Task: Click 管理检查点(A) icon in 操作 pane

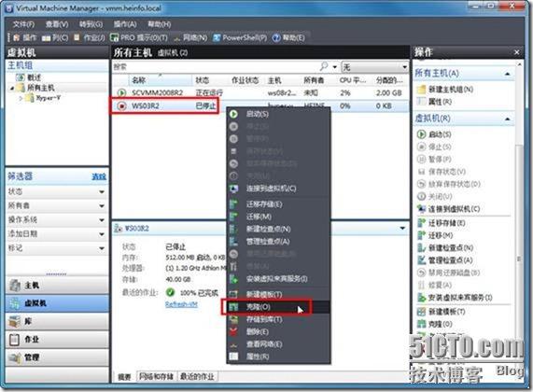Action: coord(421,260)
